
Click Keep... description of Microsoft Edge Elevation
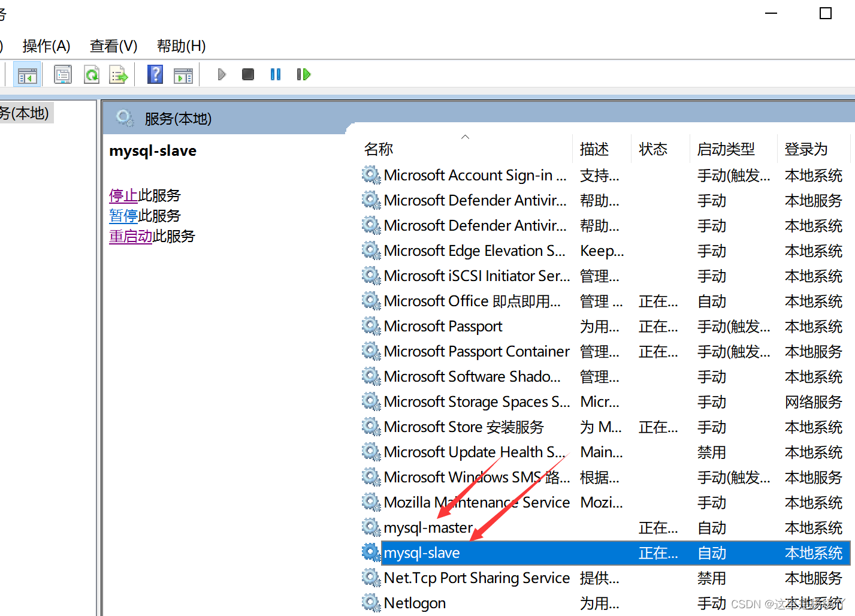(x=602, y=250)
